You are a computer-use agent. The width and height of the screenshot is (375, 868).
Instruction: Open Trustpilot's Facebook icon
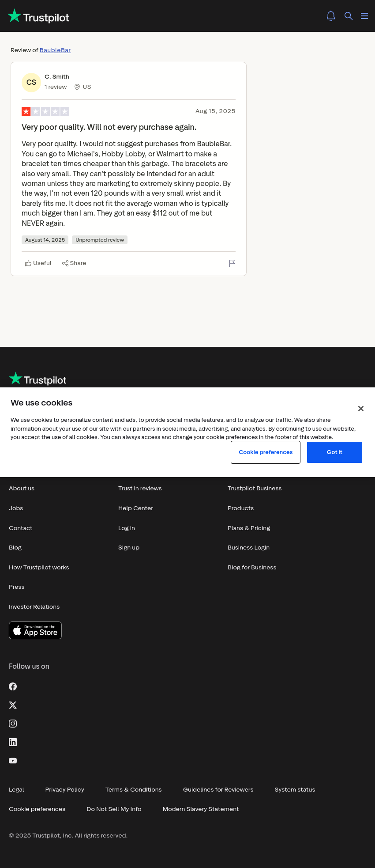[13, 686]
